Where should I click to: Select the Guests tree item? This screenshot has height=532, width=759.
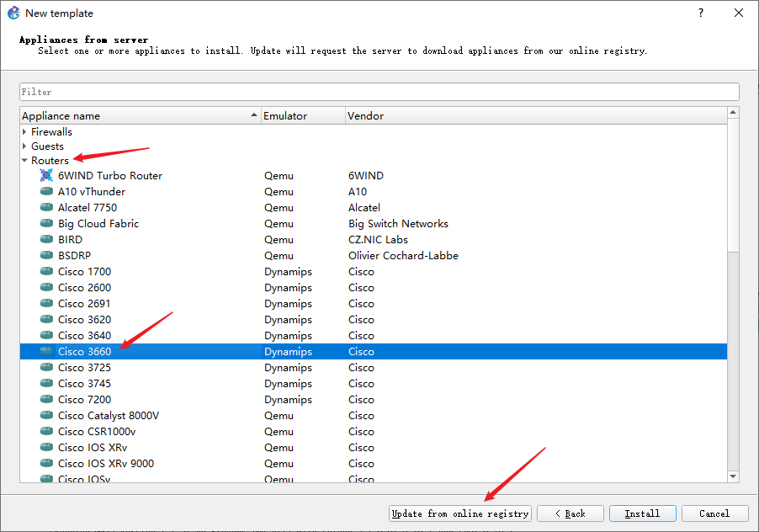[47, 146]
